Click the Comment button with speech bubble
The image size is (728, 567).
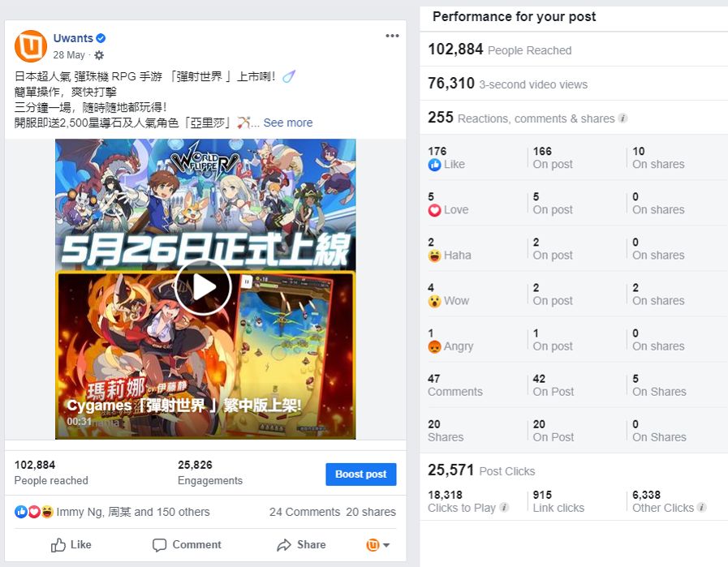pyautogui.click(x=187, y=545)
